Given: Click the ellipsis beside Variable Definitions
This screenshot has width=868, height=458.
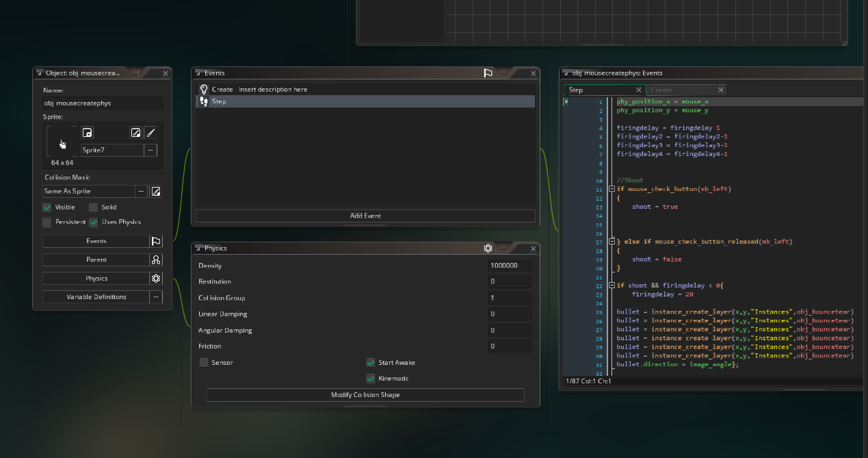Looking at the screenshot, I should (156, 297).
